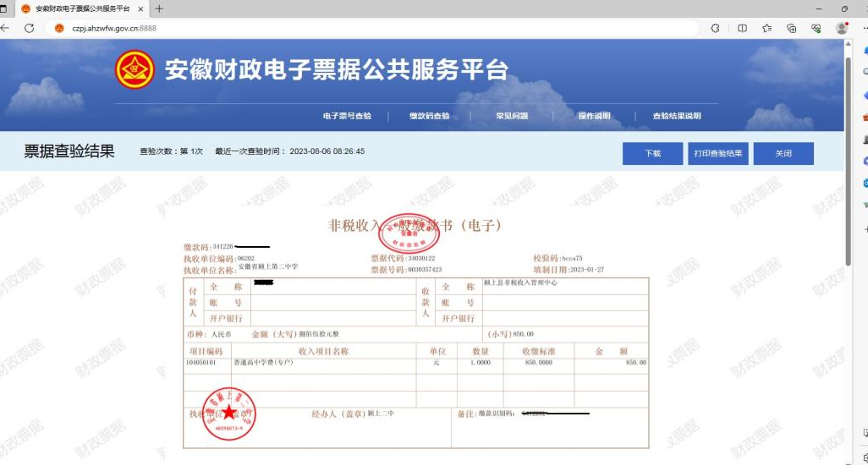Select the 安徽财政电子票据公共服务平台 browser tab
868x466 pixels.
coord(80,8)
